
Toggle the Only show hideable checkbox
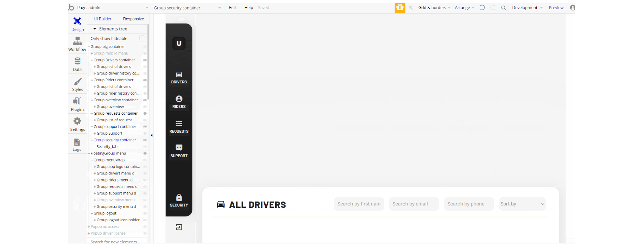[142, 38]
